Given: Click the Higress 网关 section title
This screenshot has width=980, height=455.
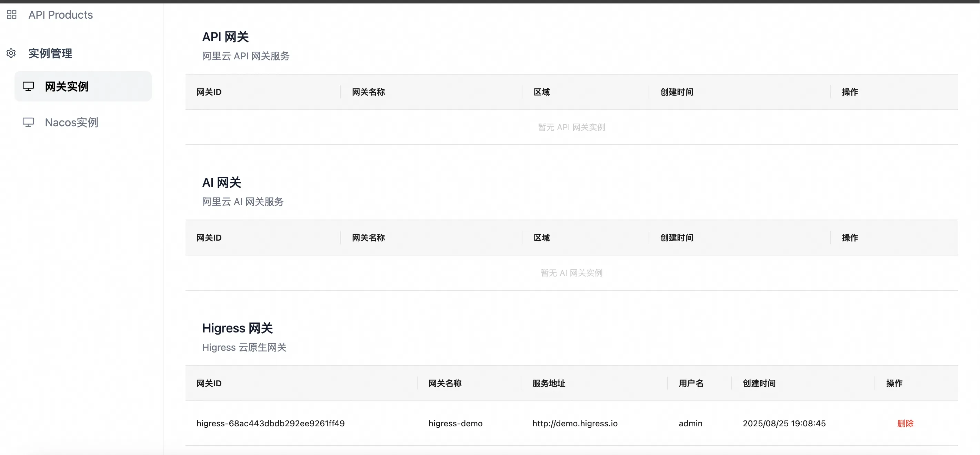Looking at the screenshot, I should 237,328.
